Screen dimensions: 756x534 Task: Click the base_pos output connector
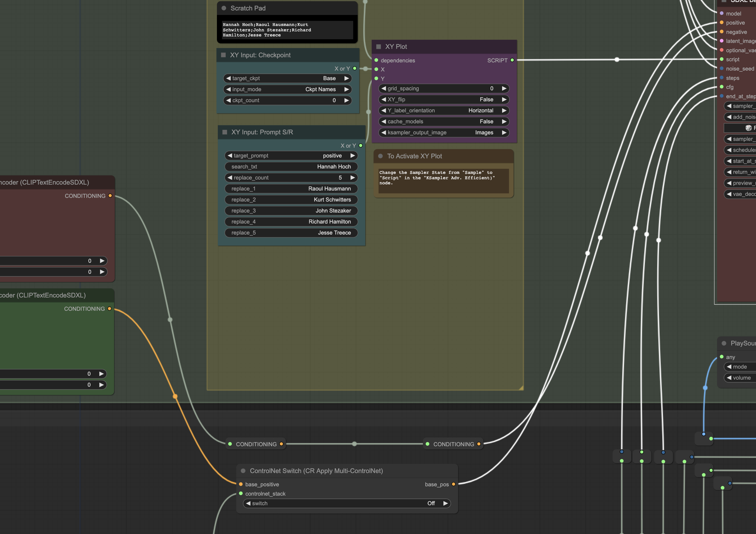[x=453, y=484]
